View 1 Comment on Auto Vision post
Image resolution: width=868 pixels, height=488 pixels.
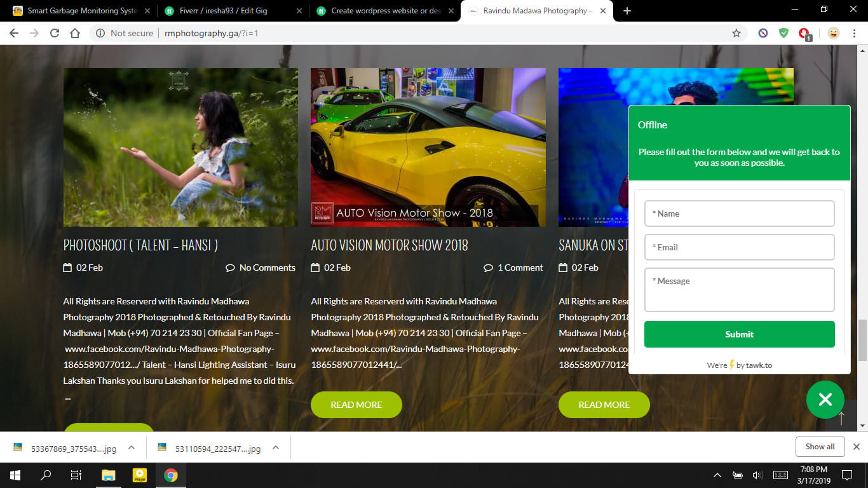pyautogui.click(x=513, y=268)
